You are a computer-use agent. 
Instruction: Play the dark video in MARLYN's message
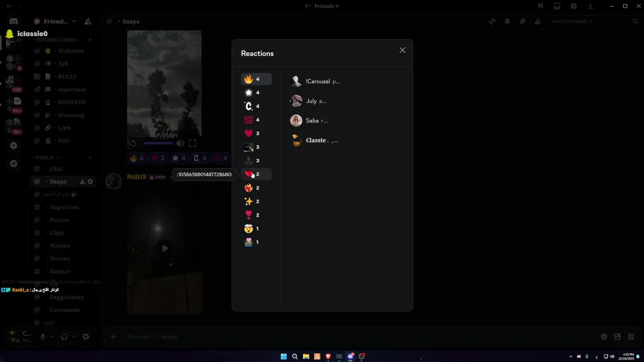tap(165, 248)
